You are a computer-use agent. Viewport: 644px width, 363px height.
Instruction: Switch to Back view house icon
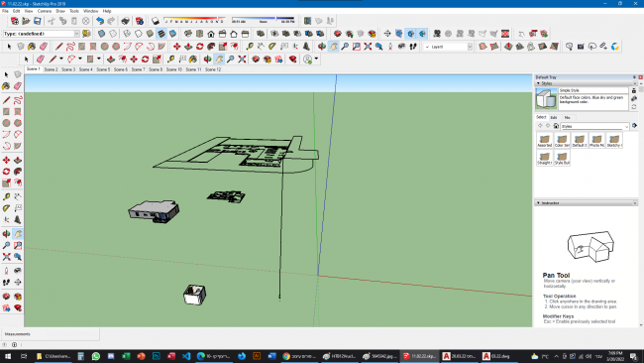pos(234,34)
